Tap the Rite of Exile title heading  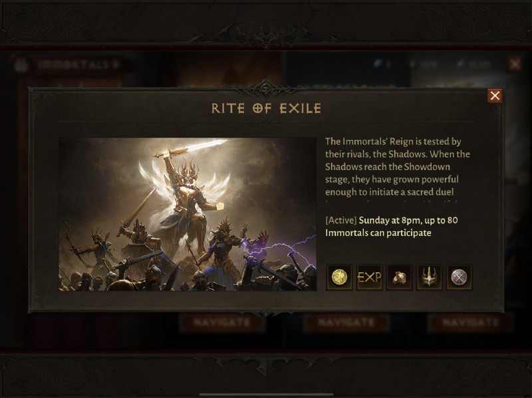click(x=267, y=108)
